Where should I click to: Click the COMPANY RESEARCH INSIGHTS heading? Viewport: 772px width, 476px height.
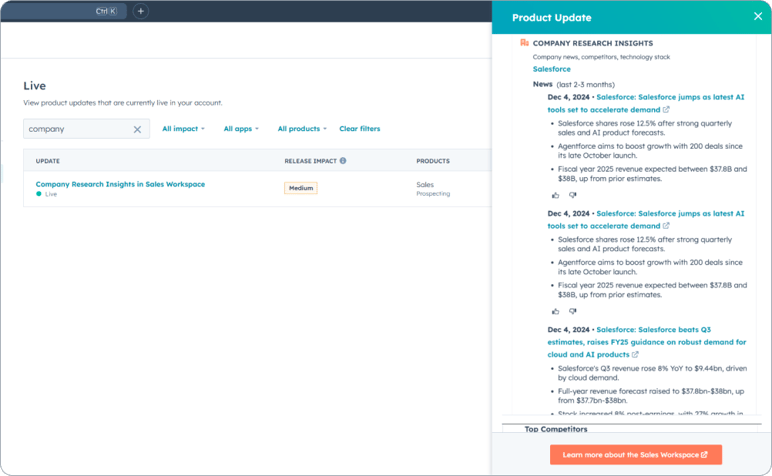(593, 43)
